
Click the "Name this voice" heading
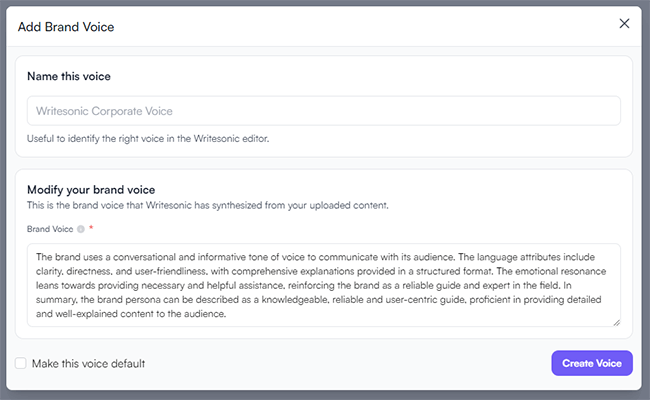(69, 76)
